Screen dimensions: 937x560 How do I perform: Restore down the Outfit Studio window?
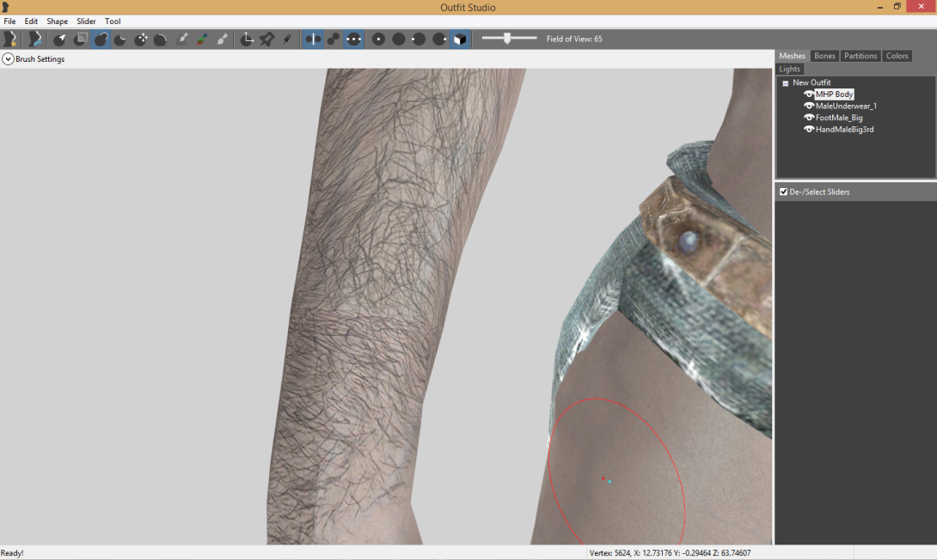click(x=897, y=7)
